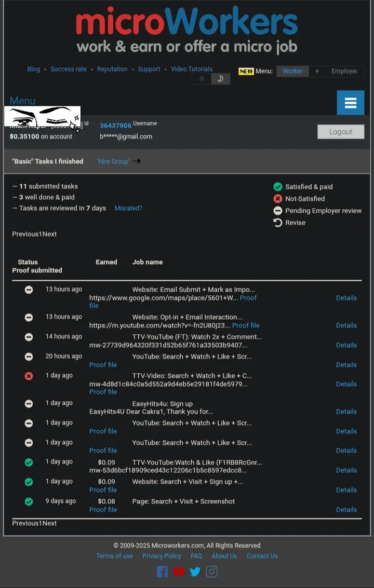Click the Revise legend icon
The width and height of the screenshot is (374, 588).
278,223
